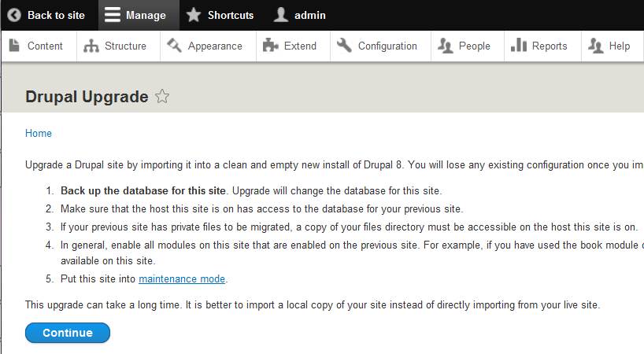Click the bold 'Back up the database' text

pos(143,190)
